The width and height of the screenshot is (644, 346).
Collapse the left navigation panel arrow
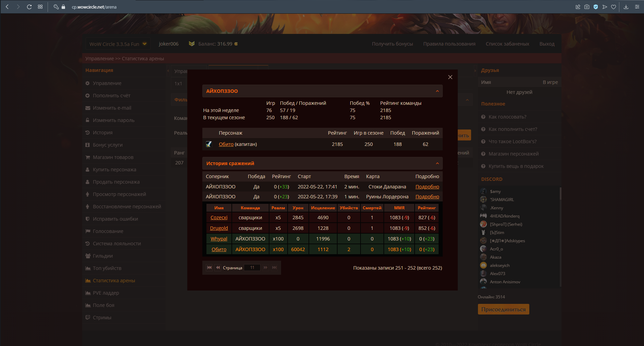point(168,71)
